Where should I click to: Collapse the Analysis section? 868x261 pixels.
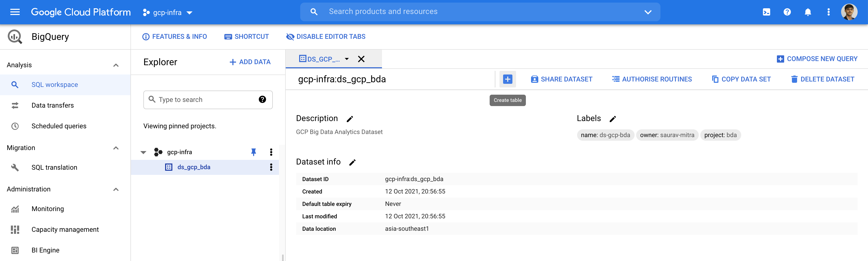pos(116,65)
